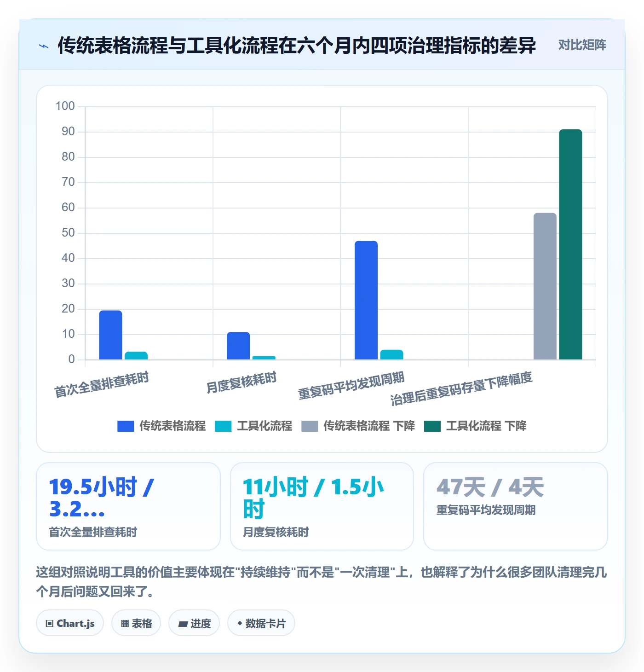
Task: Click 重复码平均发现周期 caption in the stat card
Action: click(x=486, y=510)
